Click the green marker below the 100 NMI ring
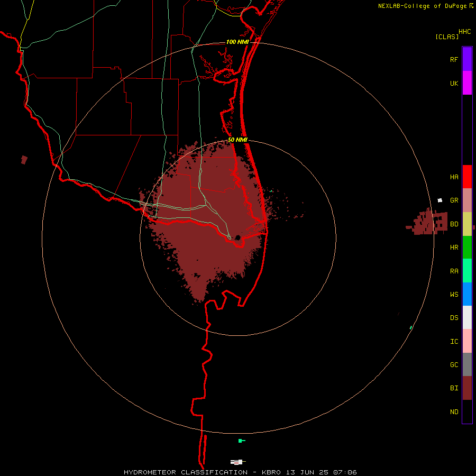476x476 pixels. 241,441
